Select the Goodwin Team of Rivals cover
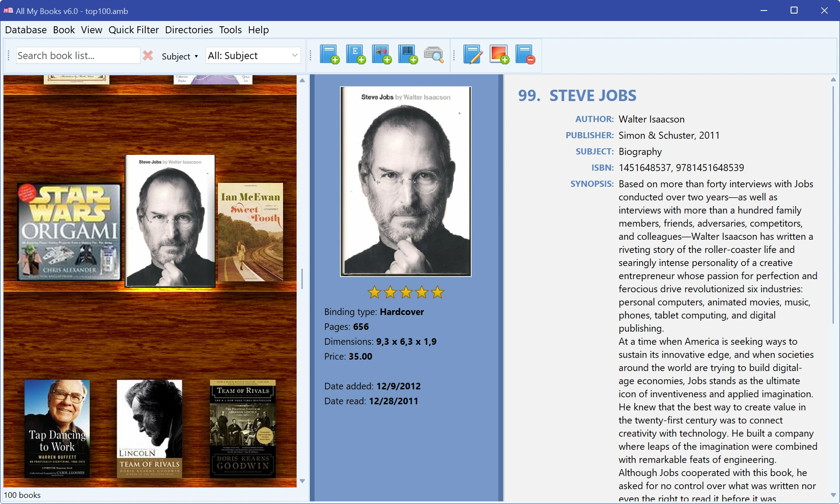 tap(243, 429)
